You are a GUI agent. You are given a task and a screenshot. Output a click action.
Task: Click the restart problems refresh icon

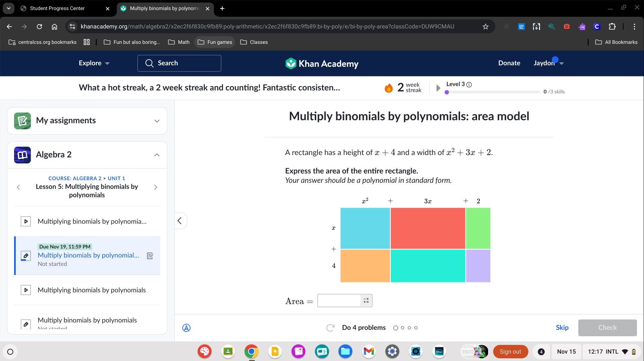click(330, 328)
